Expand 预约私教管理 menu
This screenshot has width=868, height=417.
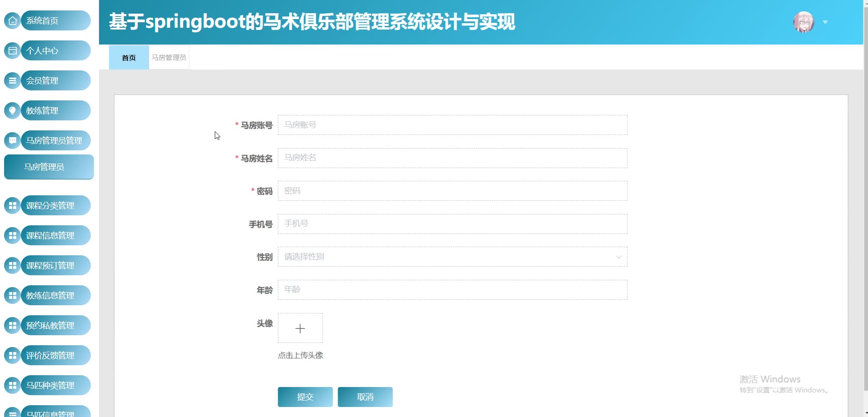[x=56, y=325]
